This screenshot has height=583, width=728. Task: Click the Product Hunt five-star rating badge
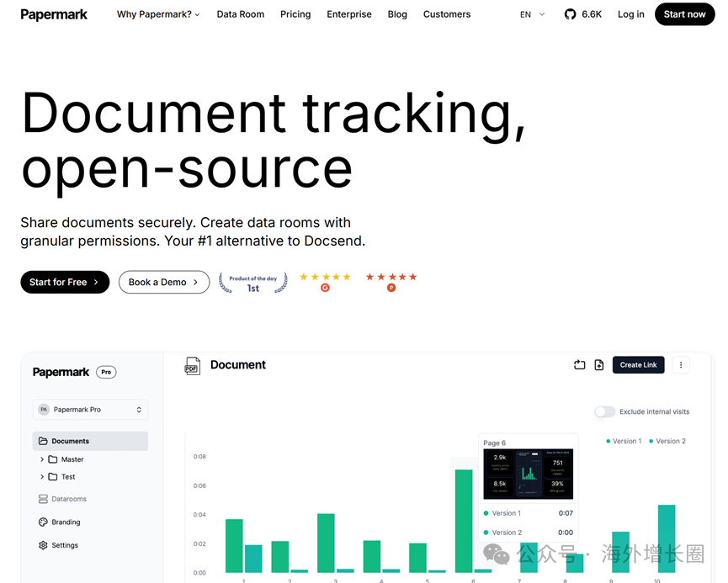point(391,282)
